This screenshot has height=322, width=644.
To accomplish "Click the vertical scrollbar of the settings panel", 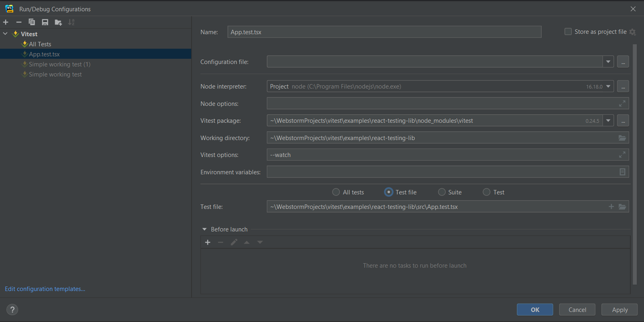I will coord(635,164).
